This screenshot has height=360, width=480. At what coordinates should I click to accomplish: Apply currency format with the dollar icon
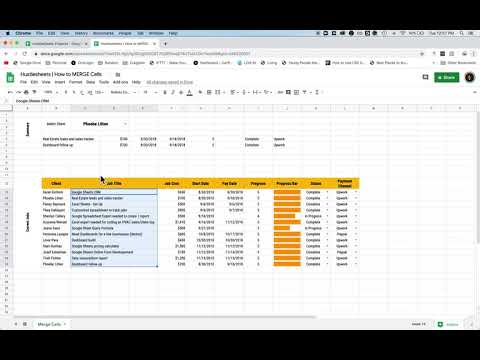66,92
